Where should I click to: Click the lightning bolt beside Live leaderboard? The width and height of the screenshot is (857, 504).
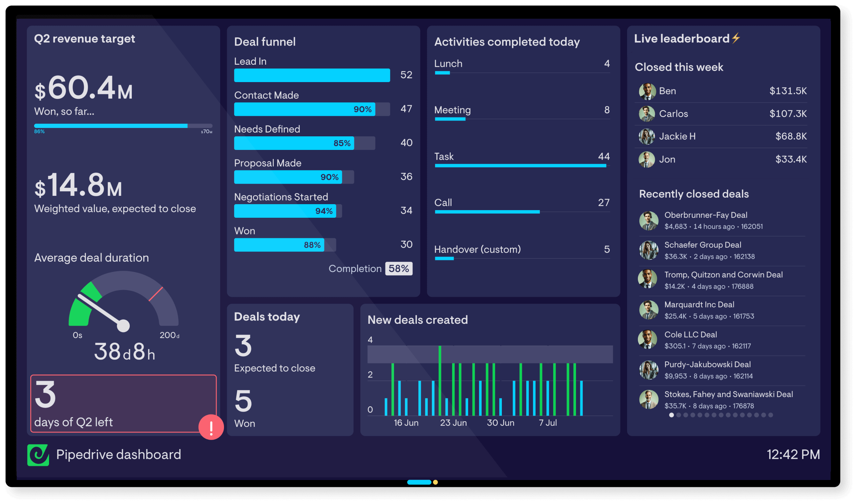pos(736,38)
